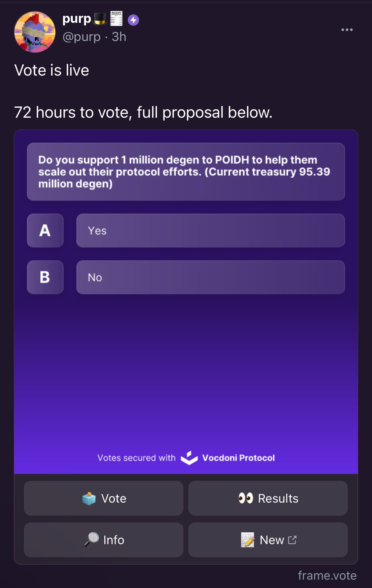Click the top hat emoji beside purp
Screen dimensions: 372x588
[x=100, y=19]
